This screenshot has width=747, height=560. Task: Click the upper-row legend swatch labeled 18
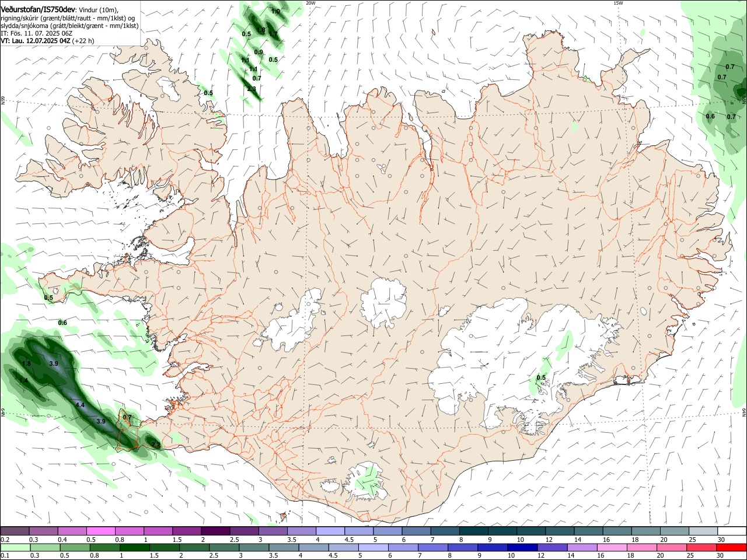click(646, 531)
